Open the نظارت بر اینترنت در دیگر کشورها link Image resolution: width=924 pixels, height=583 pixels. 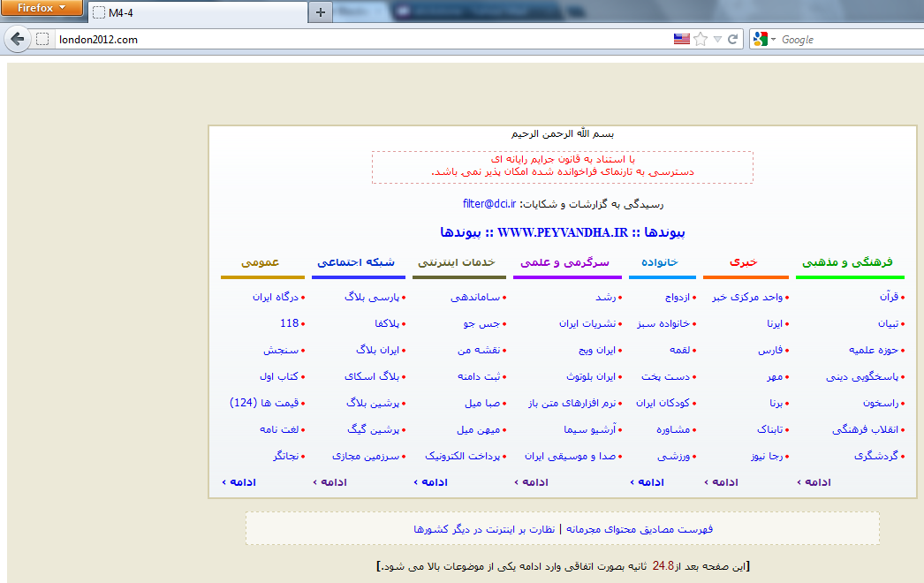click(484, 529)
